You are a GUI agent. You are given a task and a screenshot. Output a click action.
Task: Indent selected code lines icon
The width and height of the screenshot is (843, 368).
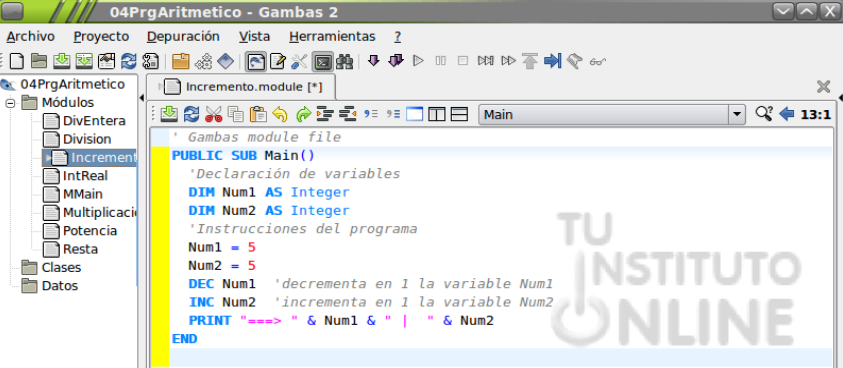tap(325, 114)
